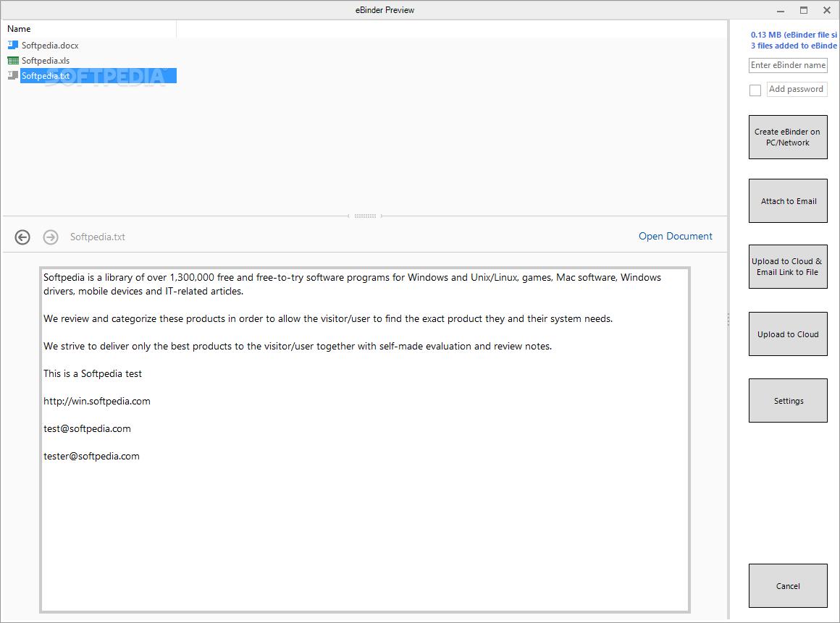Maximize the eBinder Preview window
The width and height of the screenshot is (840, 623).
pos(804,10)
